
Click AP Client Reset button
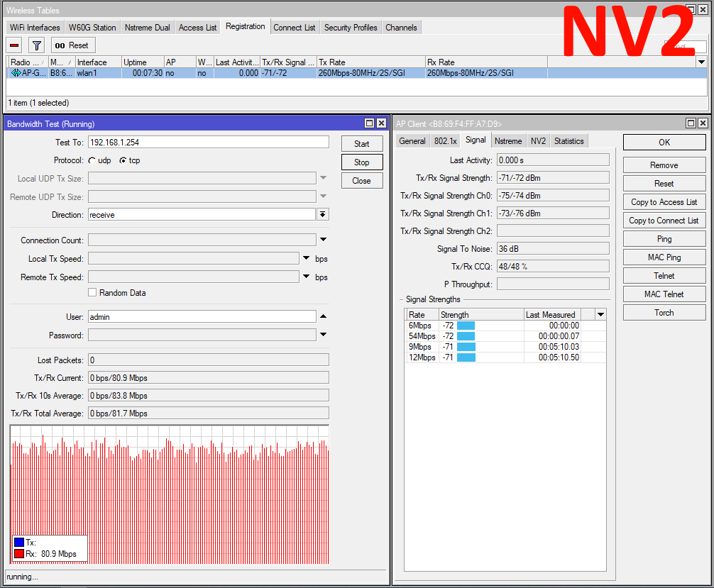(x=664, y=184)
